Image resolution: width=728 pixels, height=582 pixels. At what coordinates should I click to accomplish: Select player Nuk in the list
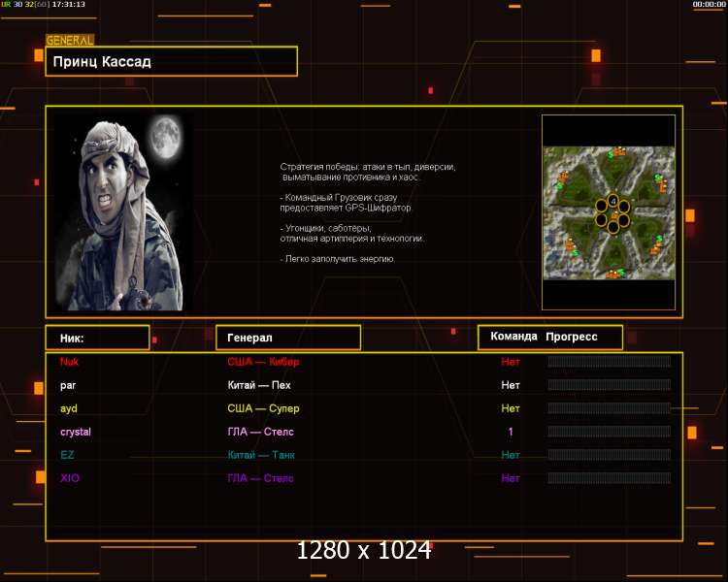pos(69,362)
